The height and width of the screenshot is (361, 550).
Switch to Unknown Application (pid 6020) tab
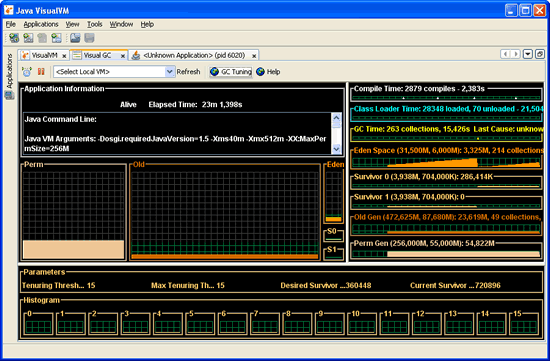[x=194, y=55]
